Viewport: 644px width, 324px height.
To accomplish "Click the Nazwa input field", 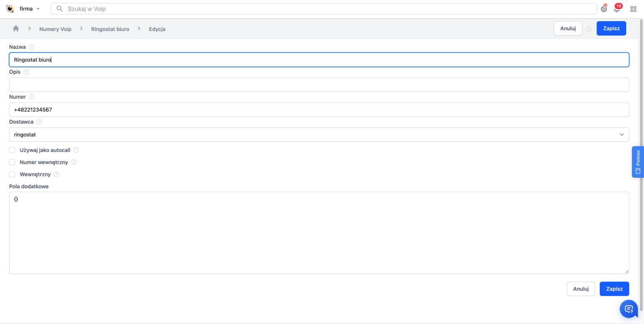I will click(319, 60).
